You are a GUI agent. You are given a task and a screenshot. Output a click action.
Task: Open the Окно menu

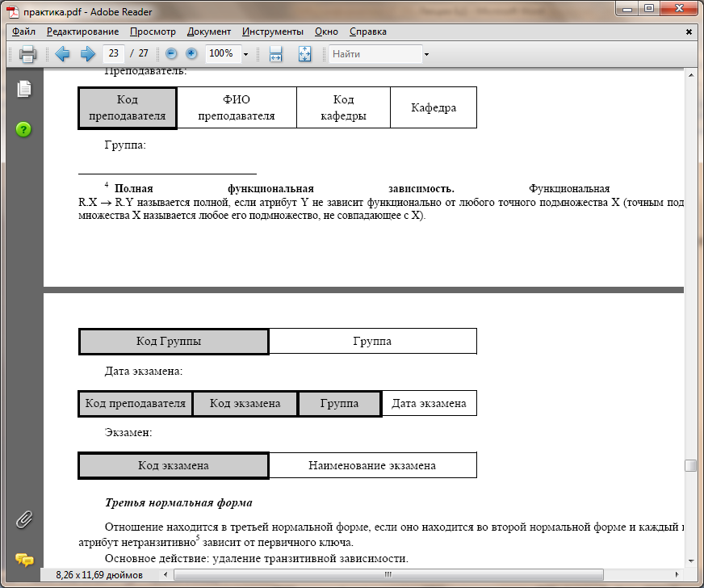tap(326, 31)
